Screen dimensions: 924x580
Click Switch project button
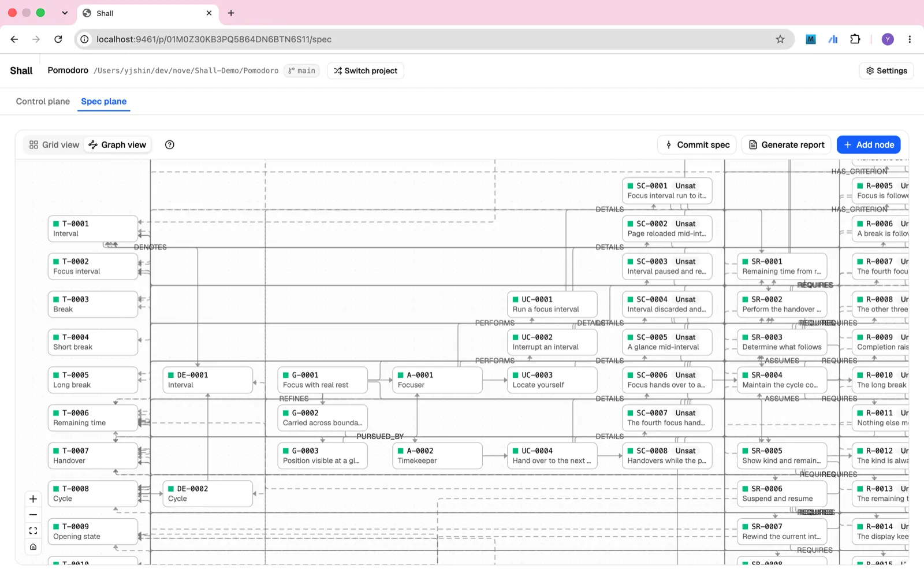pyautogui.click(x=366, y=71)
